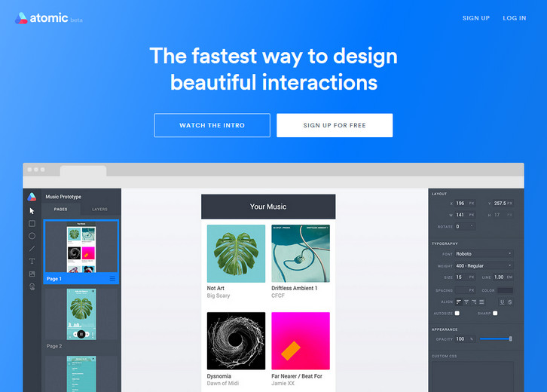Screen dimensions: 547x392
Task: Select the Rectangle shape tool
Action: click(x=32, y=224)
